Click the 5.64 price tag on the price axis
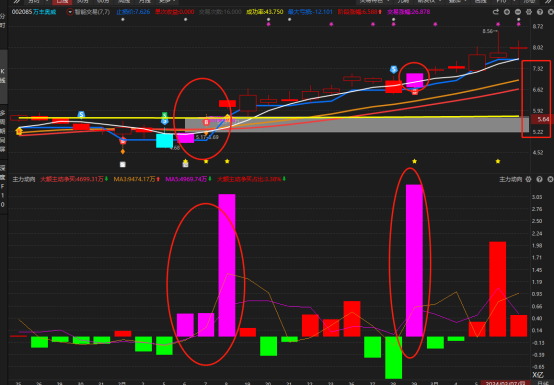554x385 pixels. (542, 119)
